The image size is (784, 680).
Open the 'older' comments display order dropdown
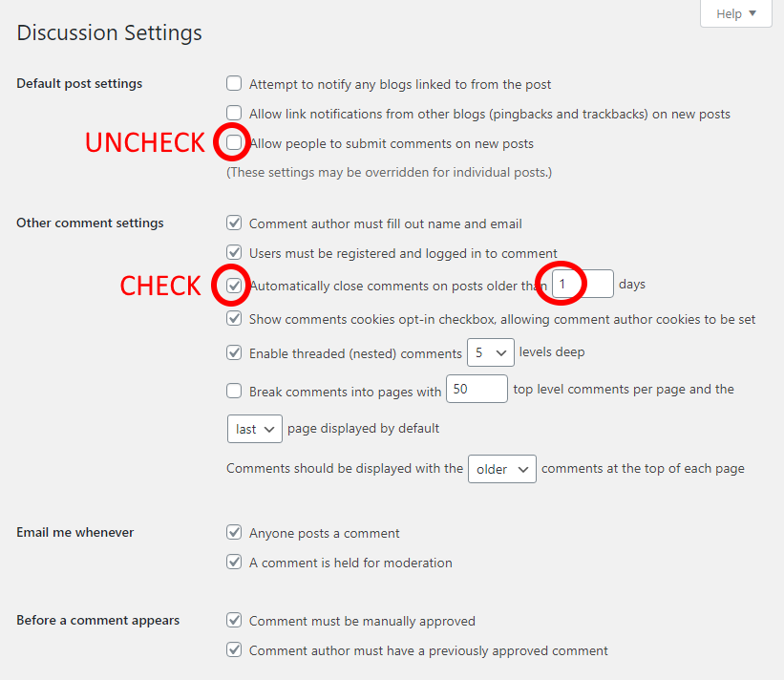[x=501, y=468]
